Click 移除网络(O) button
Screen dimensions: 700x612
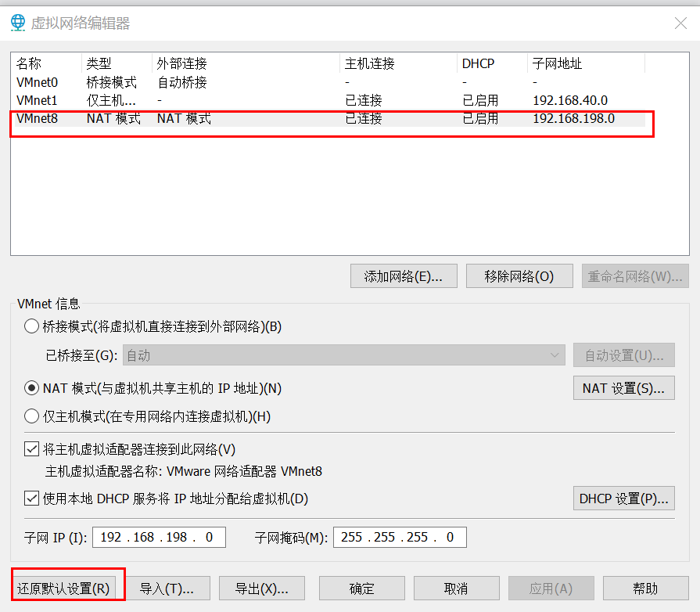pyautogui.click(x=519, y=276)
